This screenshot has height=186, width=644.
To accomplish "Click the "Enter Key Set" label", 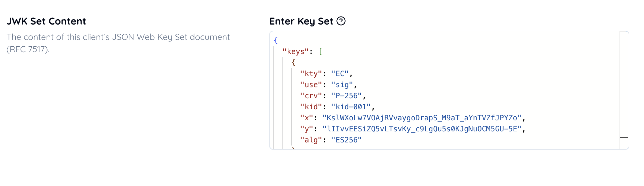I will (301, 21).
